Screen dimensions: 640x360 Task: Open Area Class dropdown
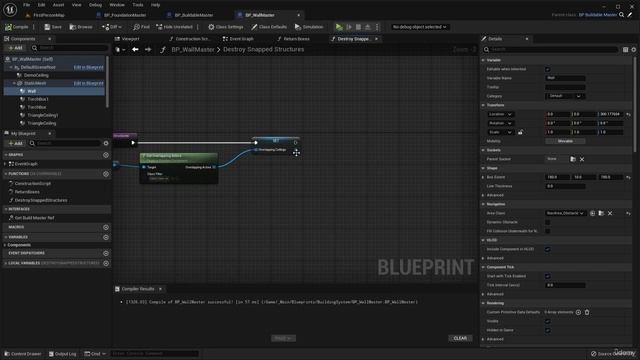tap(565, 213)
